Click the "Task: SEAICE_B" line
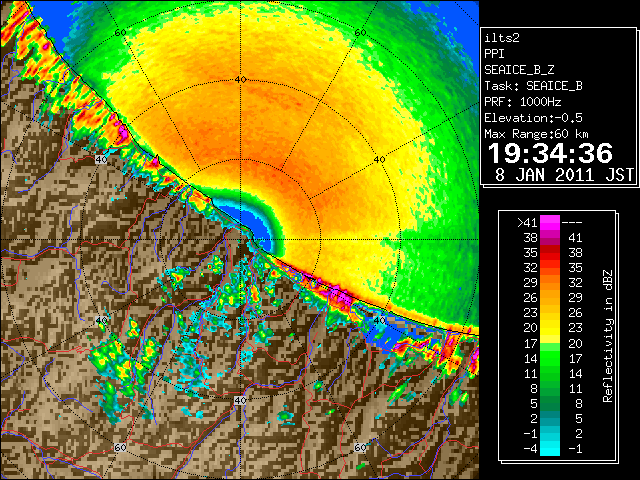The width and height of the screenshot is (640, 480). [x=533, y=86]
